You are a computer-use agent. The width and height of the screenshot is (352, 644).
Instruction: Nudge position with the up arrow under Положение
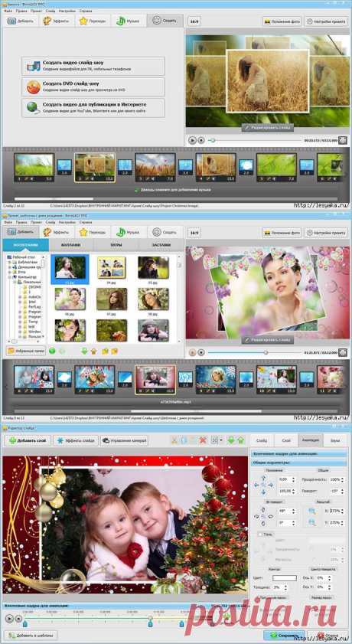click(263, 478)
